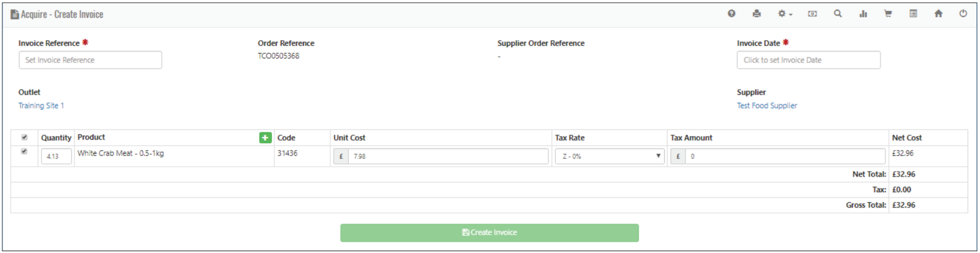Open the bar chart reports icon
Image resolution: width=980 pixels, height=253 pixels.
[863, 14]
